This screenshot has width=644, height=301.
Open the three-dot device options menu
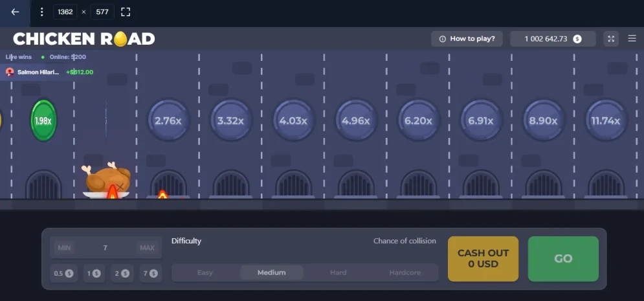[x=41, y=12]
